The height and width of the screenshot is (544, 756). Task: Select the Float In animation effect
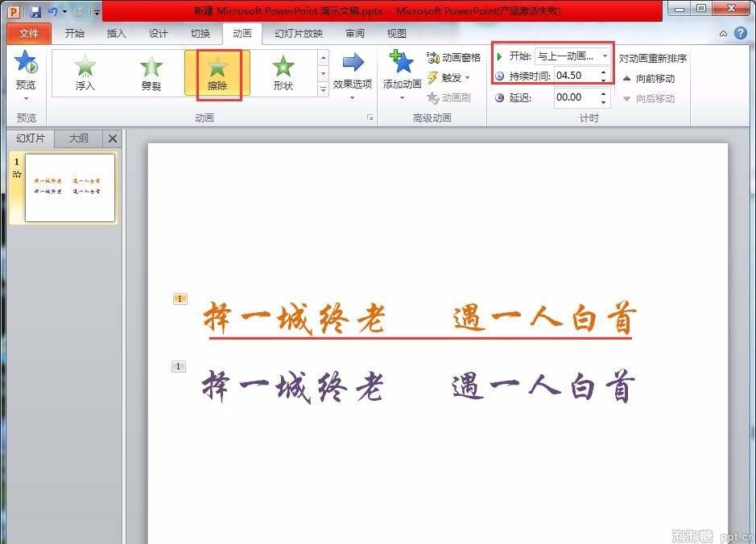[x=85, y=72]
